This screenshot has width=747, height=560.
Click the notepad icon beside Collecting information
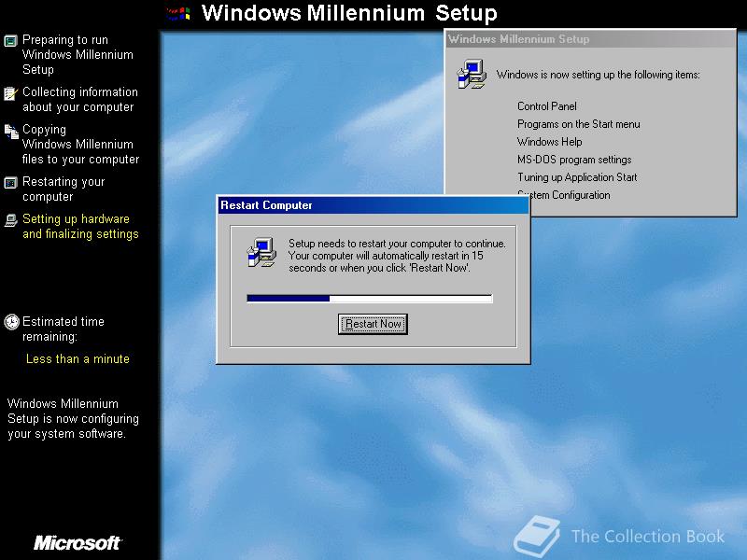[x=10, y=93]
